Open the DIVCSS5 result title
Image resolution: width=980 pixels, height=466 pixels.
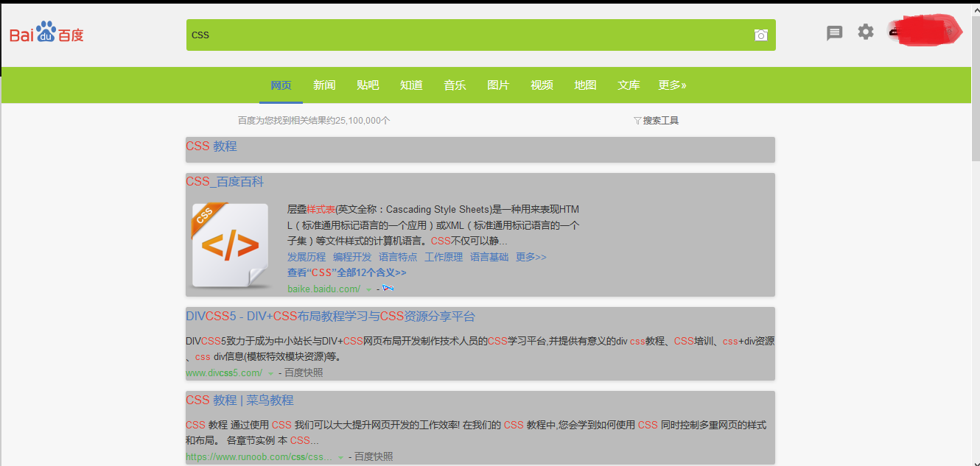coord(331,317)
